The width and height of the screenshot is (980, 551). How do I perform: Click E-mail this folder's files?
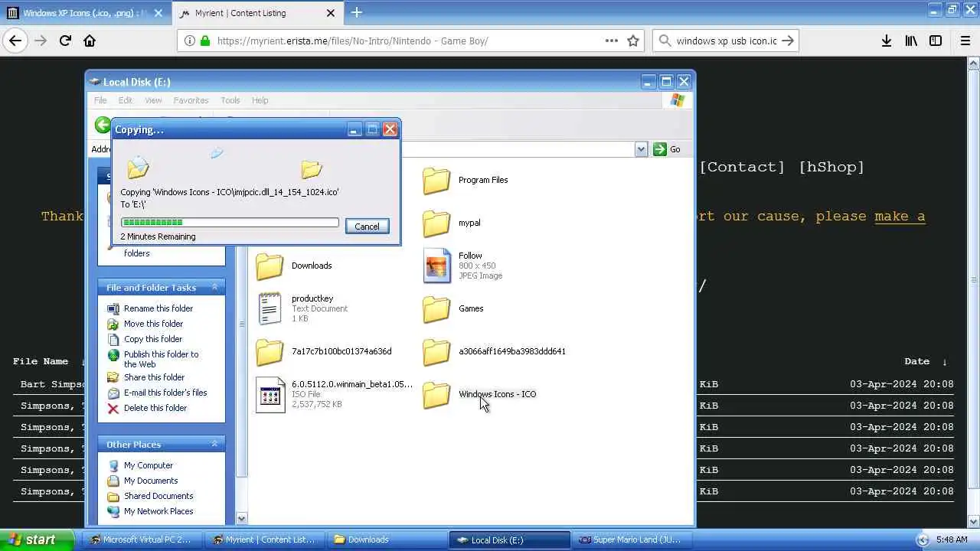point(165,393)
